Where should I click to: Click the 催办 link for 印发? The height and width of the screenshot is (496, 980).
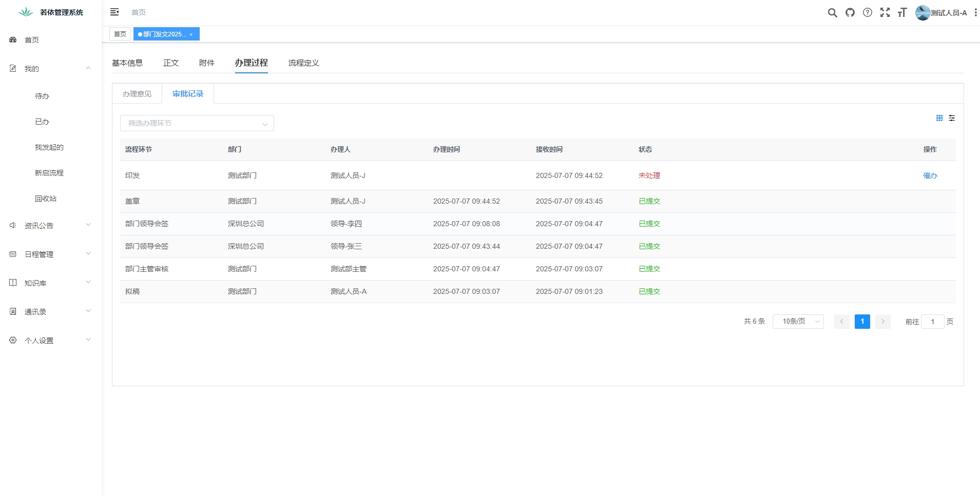(930, 175)
